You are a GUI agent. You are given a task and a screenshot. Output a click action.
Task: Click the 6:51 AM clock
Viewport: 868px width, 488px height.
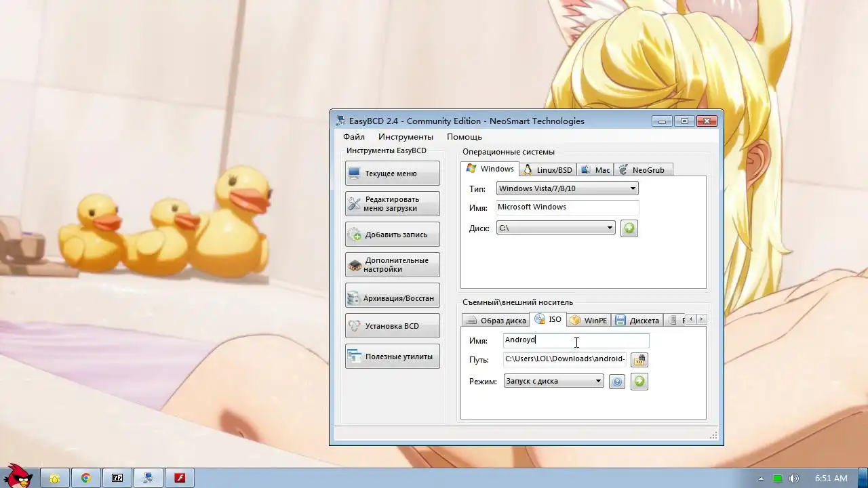831,479
